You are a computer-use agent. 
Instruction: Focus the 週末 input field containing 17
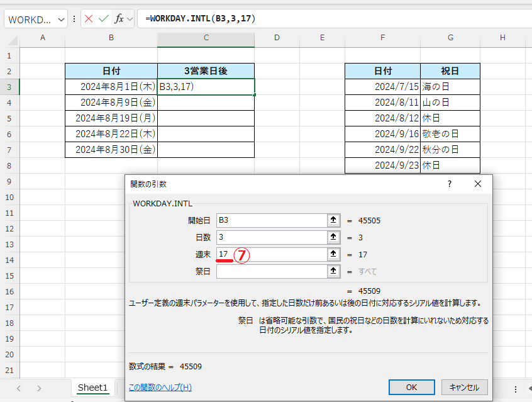tap(272, 254)
